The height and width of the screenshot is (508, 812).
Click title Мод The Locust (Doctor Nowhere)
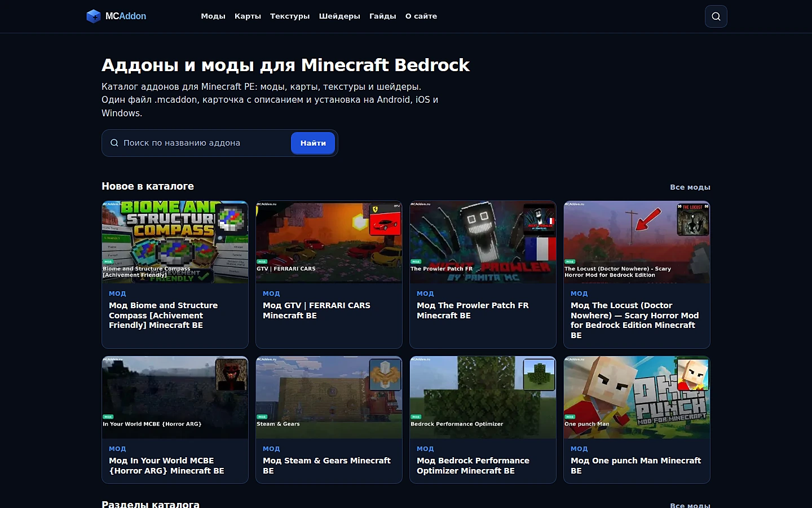(x=634, y=321)
